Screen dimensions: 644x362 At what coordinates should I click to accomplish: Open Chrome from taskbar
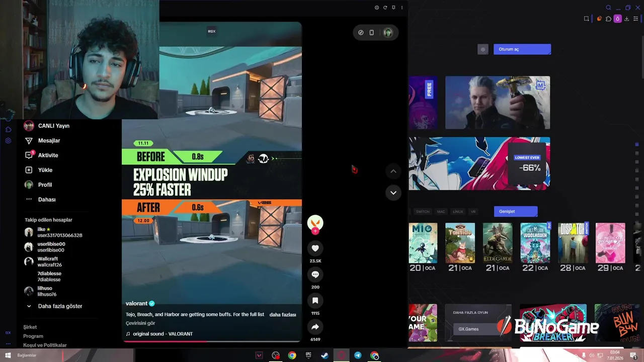[292, 355]
